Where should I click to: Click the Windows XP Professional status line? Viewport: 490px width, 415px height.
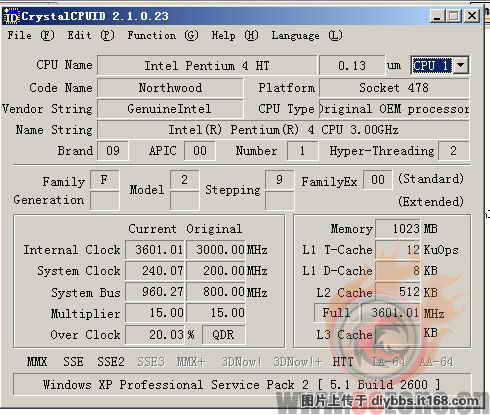242,385
